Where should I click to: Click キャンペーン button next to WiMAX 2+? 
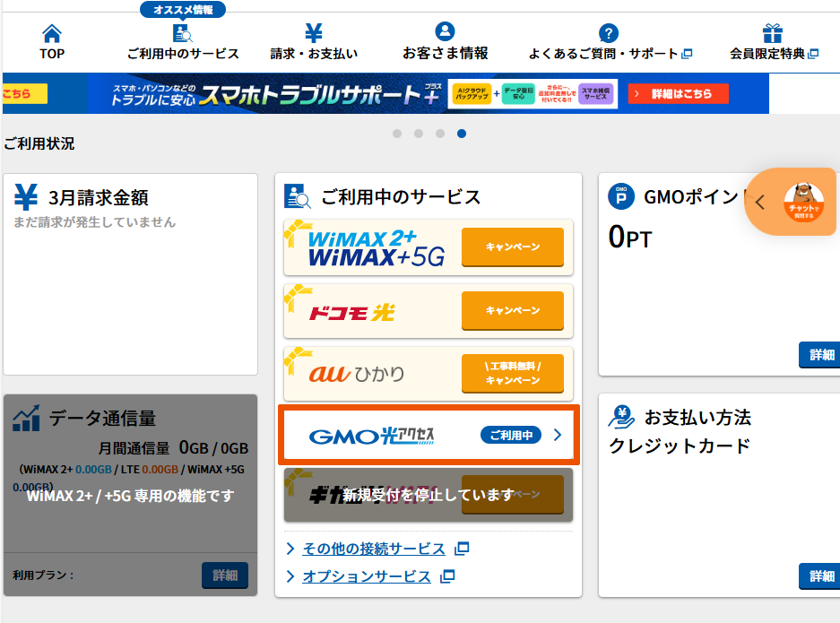(512, 247)
